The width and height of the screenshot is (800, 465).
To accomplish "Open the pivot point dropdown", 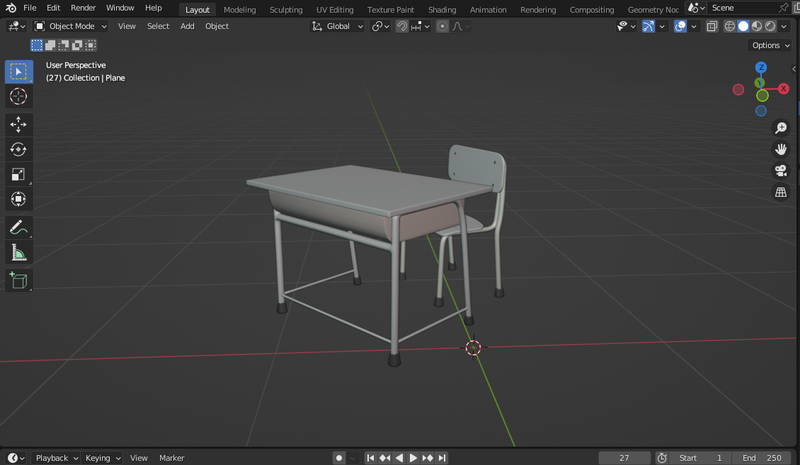I will click(x=380, y=26).
